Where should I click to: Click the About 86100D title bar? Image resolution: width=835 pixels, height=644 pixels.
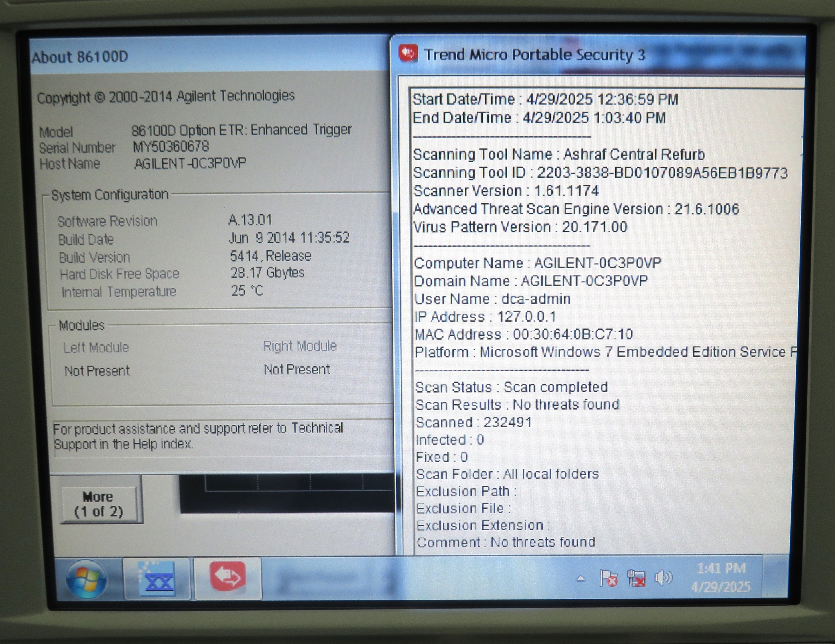coord(210,56)
